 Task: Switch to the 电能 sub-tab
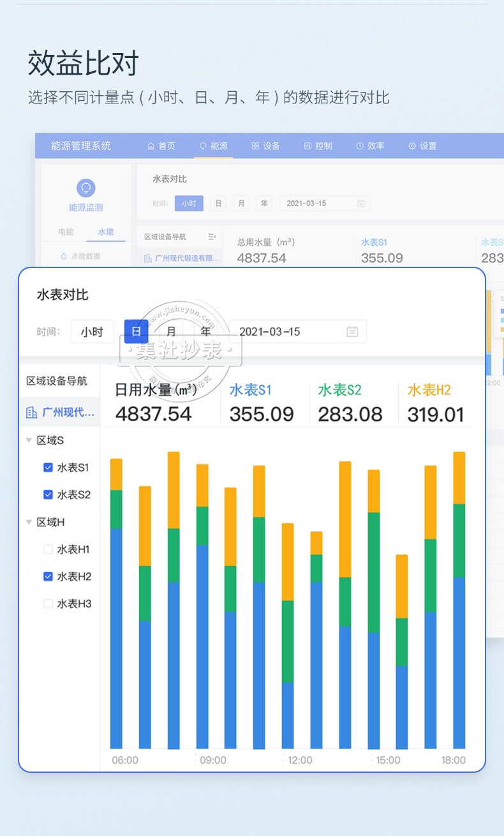[x=66, y=232]
